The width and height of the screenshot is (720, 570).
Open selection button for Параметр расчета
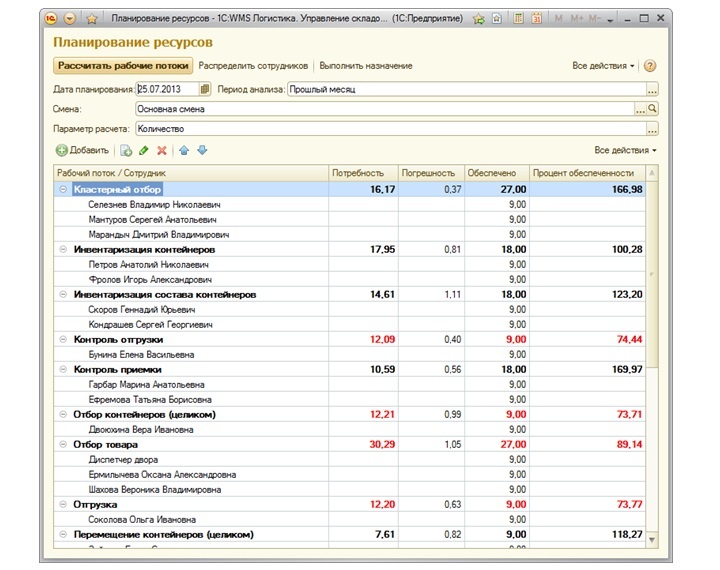(652, 129)
